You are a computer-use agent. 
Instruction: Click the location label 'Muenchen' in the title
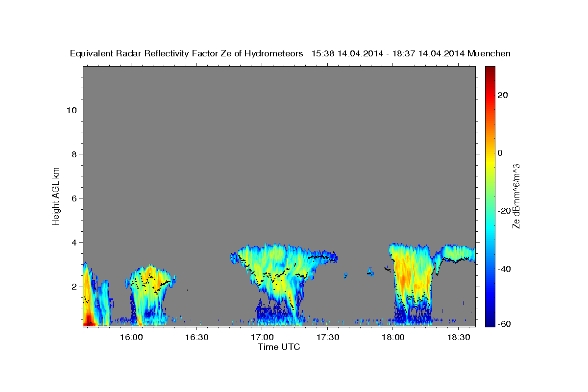coord(489,53)
